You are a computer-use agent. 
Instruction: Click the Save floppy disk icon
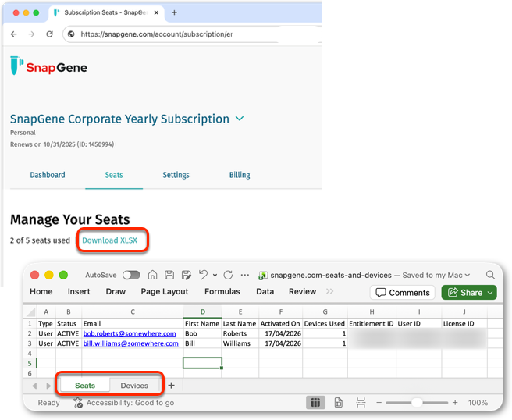[x=169, y=275]
